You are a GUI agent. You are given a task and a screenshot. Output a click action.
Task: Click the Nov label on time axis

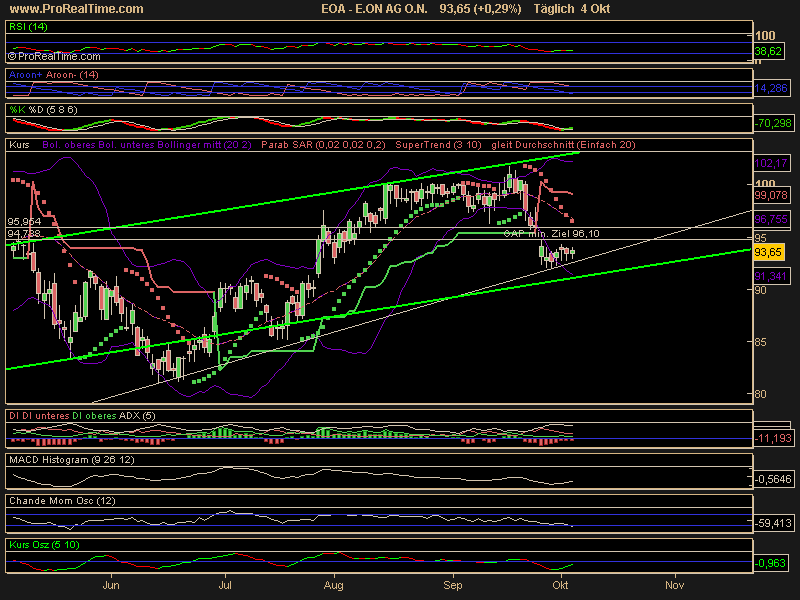tap(674, 585)
